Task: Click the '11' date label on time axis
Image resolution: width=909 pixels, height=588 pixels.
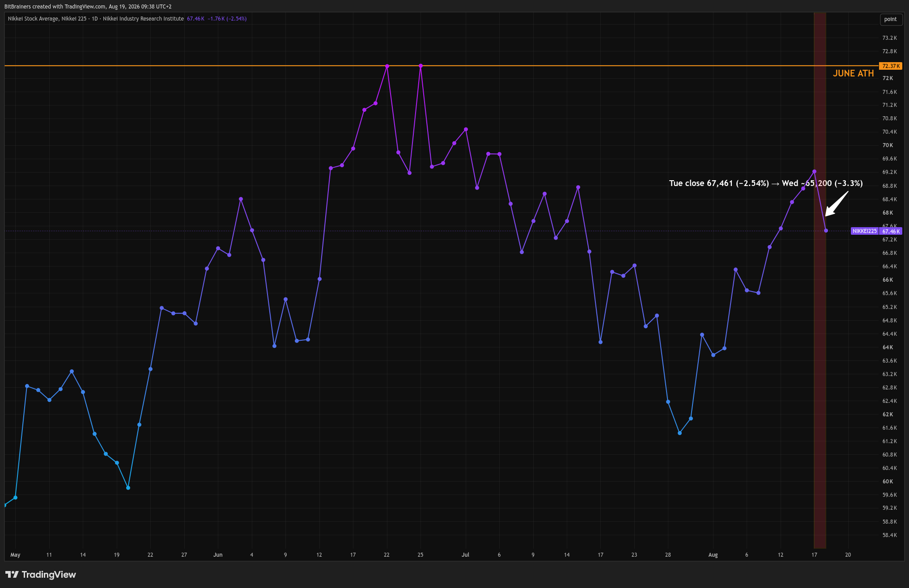Action: pyautogui.click(x=49, y=555)
